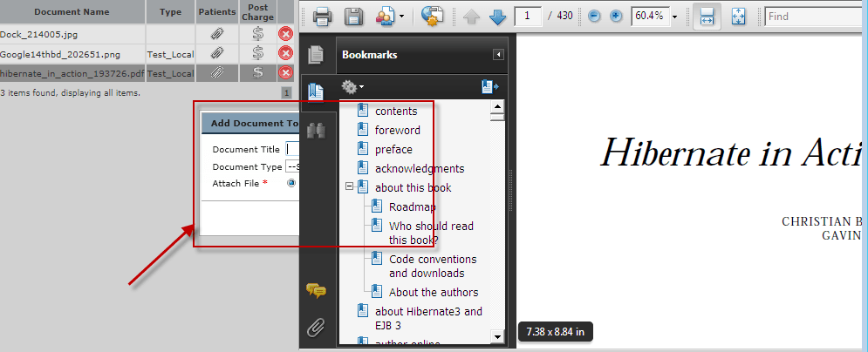
Task: Collapse the 'about this book' bookmark node
Action: [349, 186]
